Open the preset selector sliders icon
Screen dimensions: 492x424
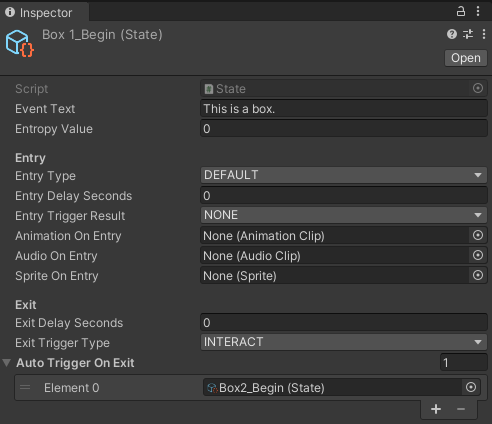pos(468,34)
